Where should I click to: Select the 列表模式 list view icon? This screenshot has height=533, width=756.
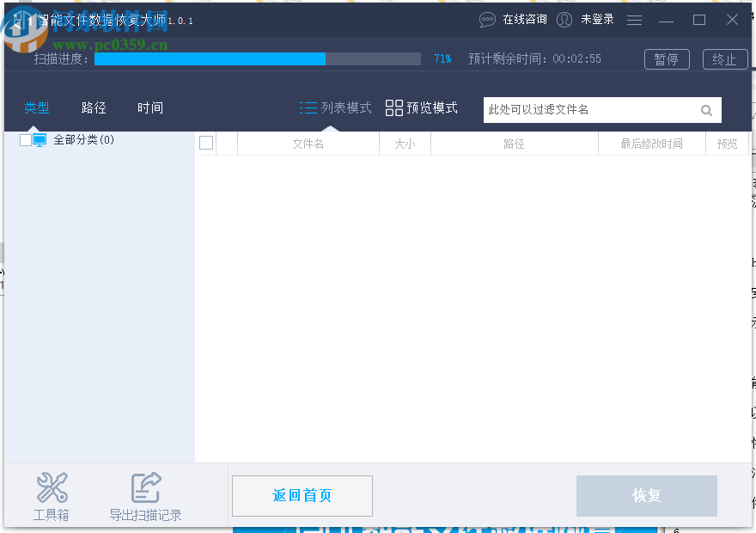pyautogui.click(x=308, y=107)
